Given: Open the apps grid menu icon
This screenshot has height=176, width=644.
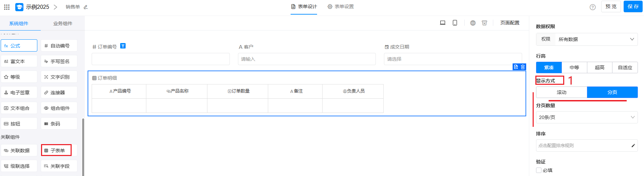Looking at the screenshot, I should pyautogui.click(x=7, y=7).
